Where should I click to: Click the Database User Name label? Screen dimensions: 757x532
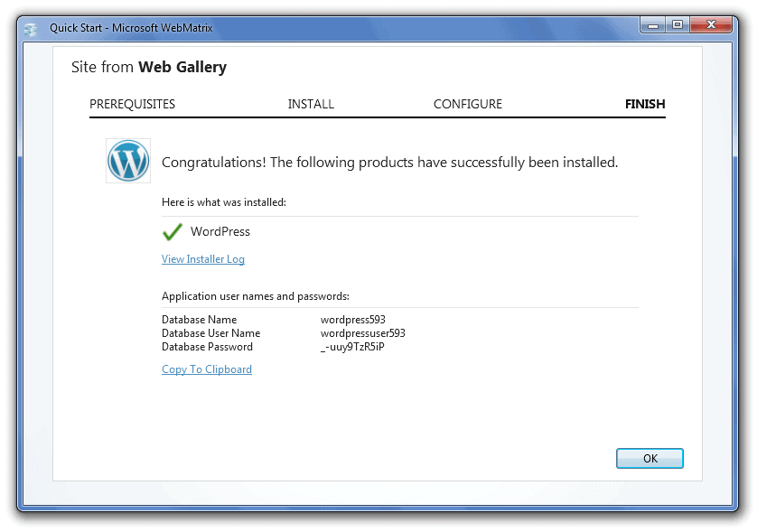[210, 333]
